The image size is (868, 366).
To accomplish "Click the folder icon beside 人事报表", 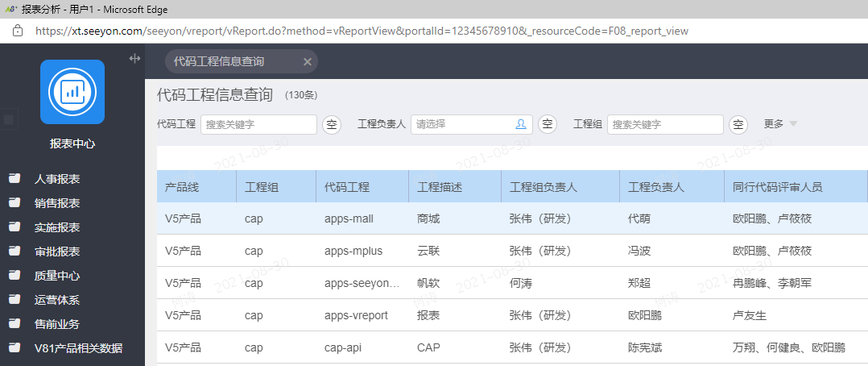I will click(x=14, y=179).
